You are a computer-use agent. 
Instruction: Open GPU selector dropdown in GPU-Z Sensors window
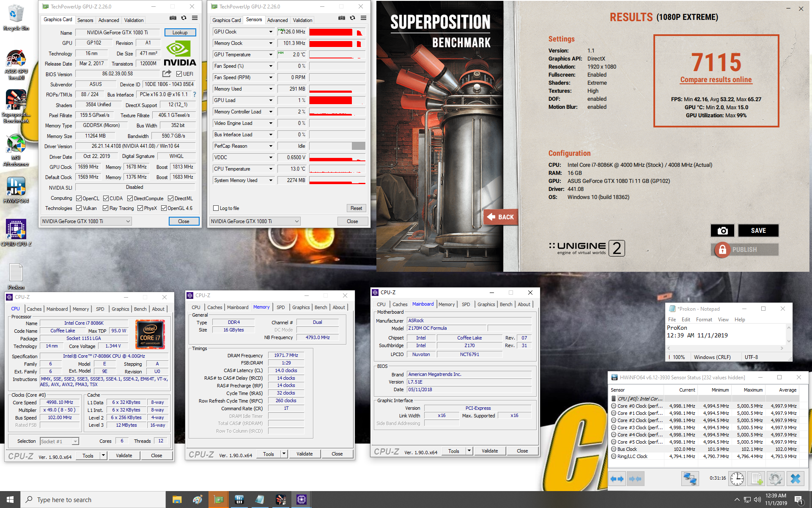pyautogui.click(x=255, y=221)
